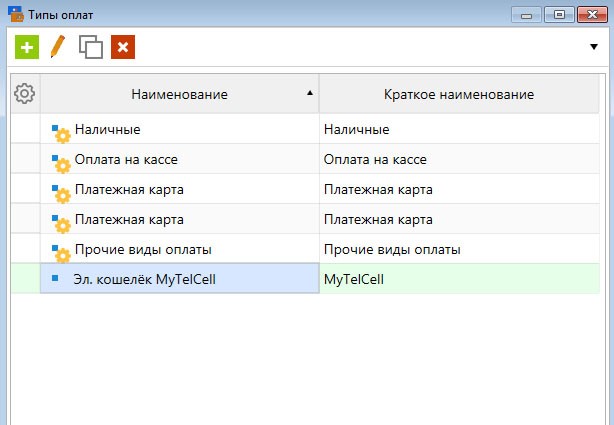
Task: Click the Наименование column header
Action: (180, 94)
